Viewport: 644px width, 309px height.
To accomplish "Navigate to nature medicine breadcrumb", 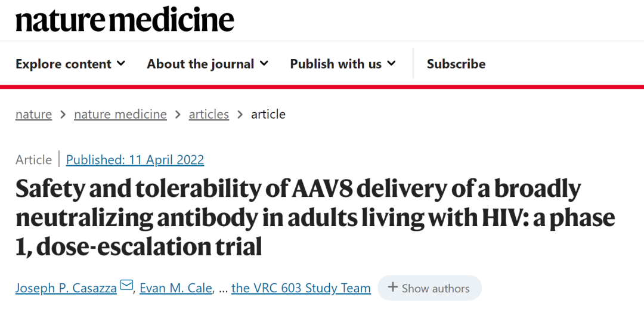I will (x=120, y=114).
